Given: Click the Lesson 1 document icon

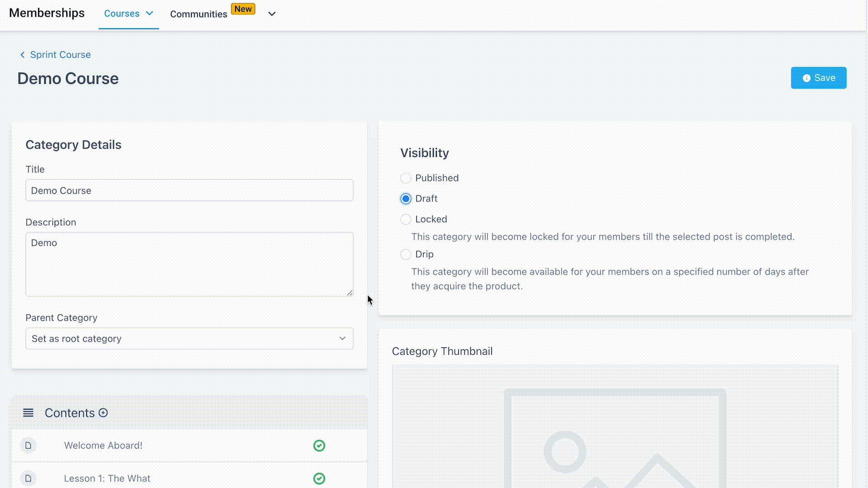Looking at the screenshot, I should (28, 478).
